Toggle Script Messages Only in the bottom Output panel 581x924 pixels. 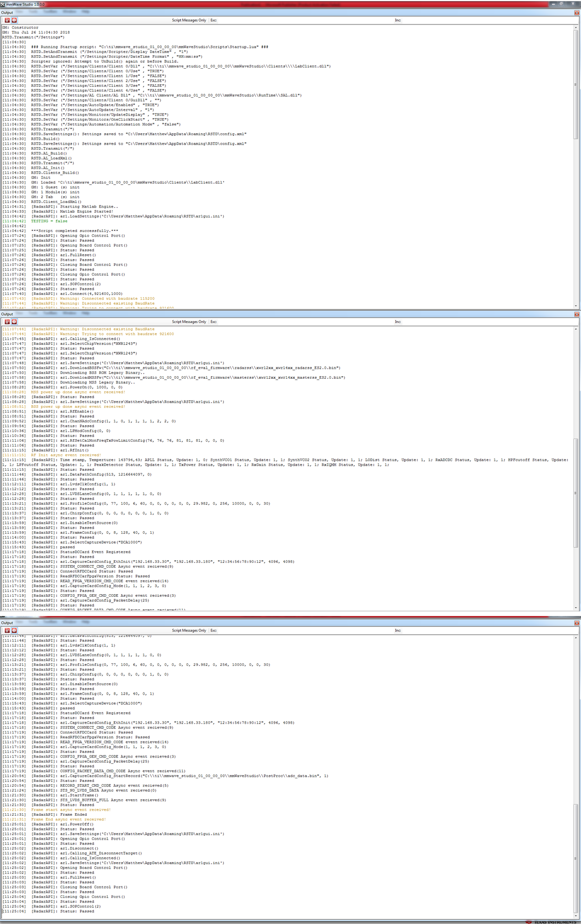(x=189, y=630)
